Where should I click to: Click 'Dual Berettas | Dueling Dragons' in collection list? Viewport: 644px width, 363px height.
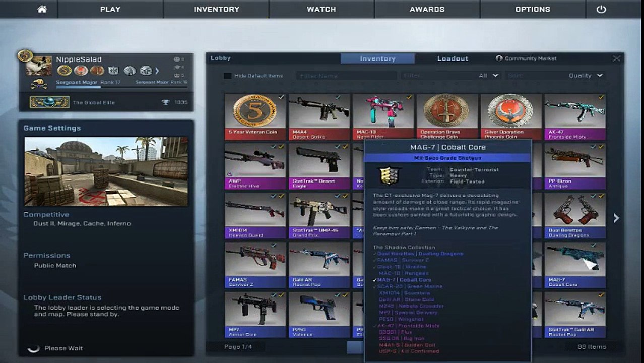click(420, 254)
